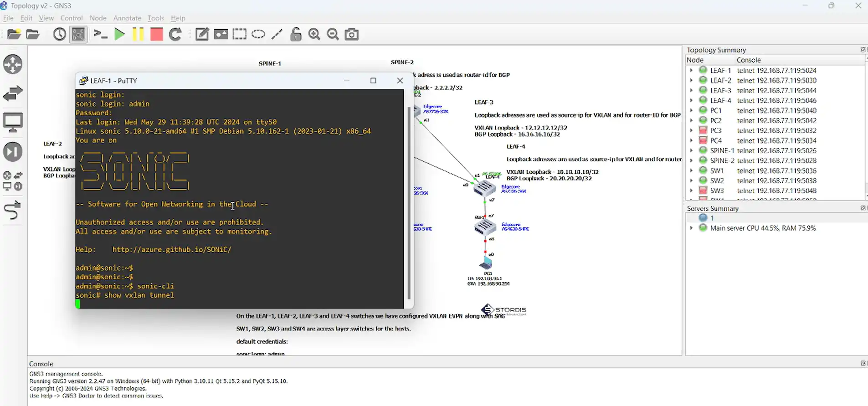This screenshot has height=406, width=868.
Task: Open the Control menu
Action: pos(72,18)
